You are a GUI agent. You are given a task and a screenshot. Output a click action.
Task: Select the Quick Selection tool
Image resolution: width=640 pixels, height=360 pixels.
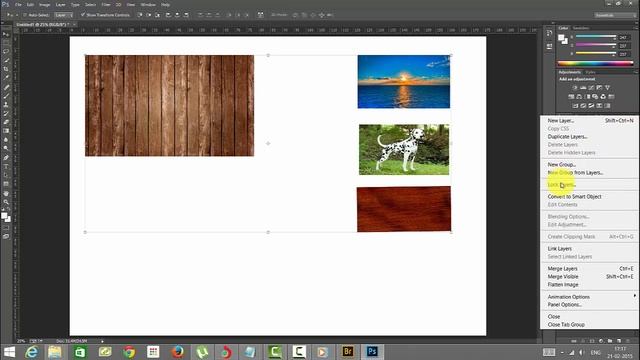pos(6,60)
